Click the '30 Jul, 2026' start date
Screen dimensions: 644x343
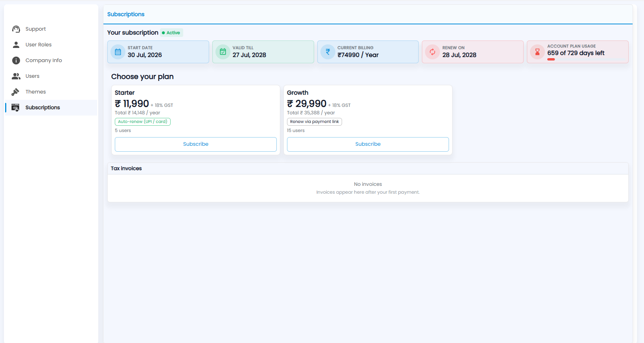[145, 55]
